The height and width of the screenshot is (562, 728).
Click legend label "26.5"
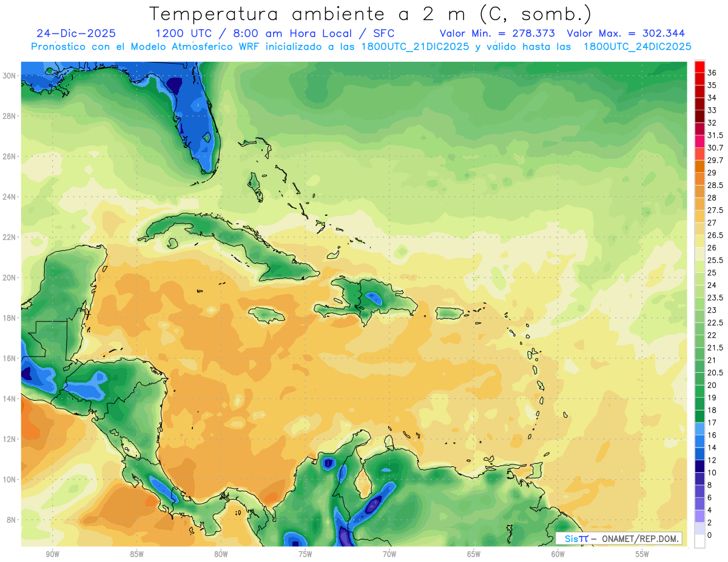(x=715, y=235)
